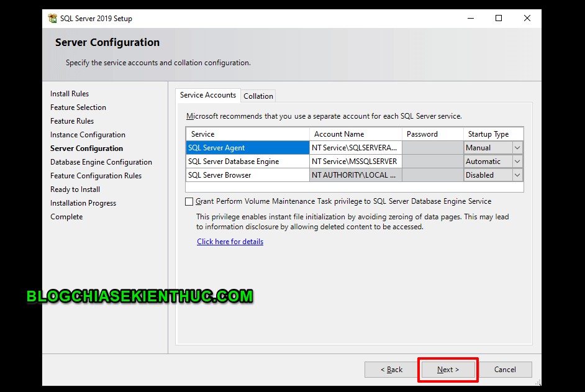Open Feature Selection from the sidebar
Viewport: 585px width, 392px height.
pos(78,107)
